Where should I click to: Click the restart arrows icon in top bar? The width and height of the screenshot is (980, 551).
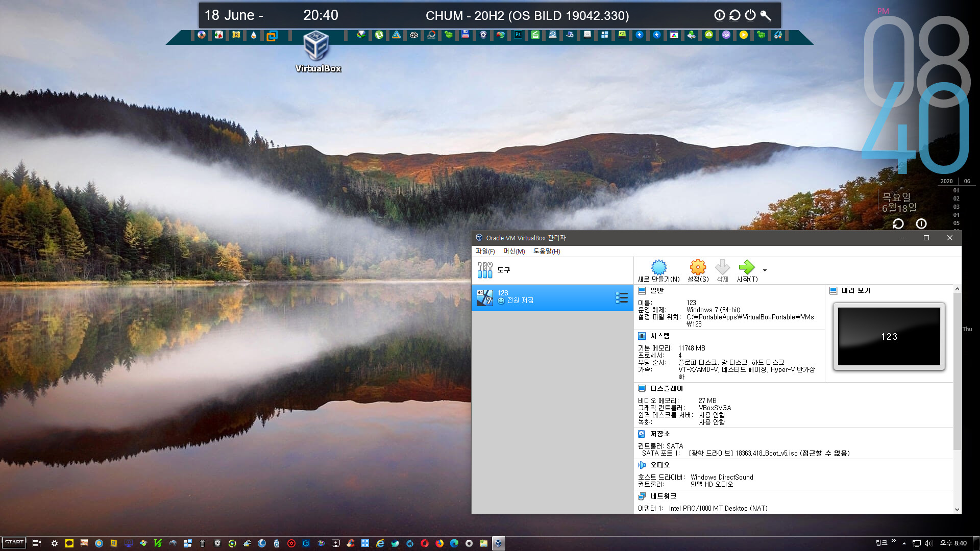[x=734, y=15]
